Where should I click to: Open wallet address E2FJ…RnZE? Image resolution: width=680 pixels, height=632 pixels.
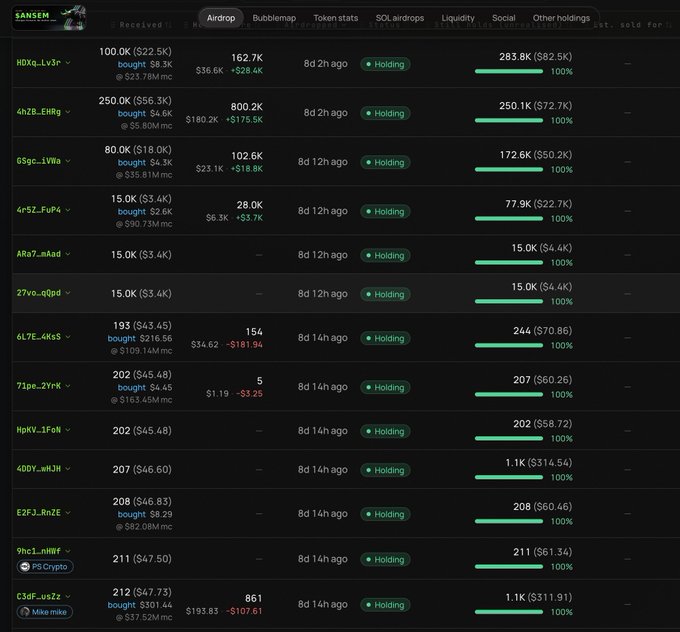39,513
